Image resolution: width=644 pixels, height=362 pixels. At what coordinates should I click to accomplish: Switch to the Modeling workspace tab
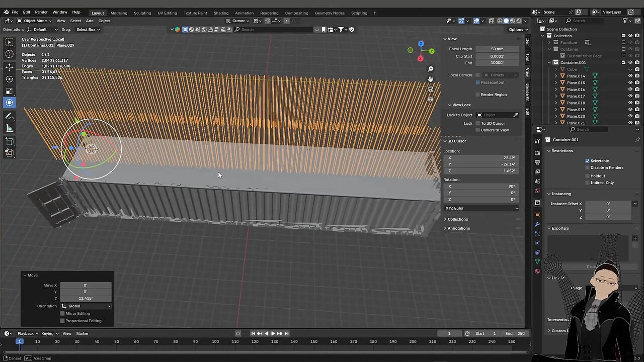pos(119,13)
